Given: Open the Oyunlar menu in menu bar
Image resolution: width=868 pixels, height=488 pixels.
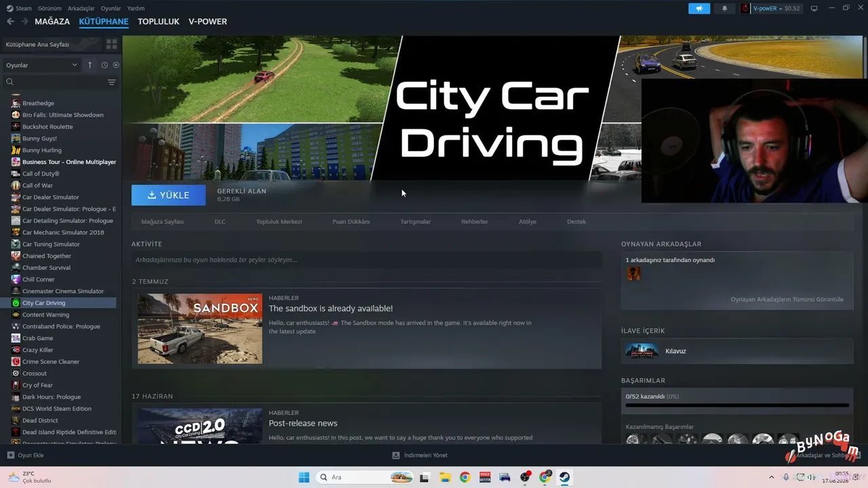Looking at the screenshot, I should pyautogui.click(x=111, y=8).
